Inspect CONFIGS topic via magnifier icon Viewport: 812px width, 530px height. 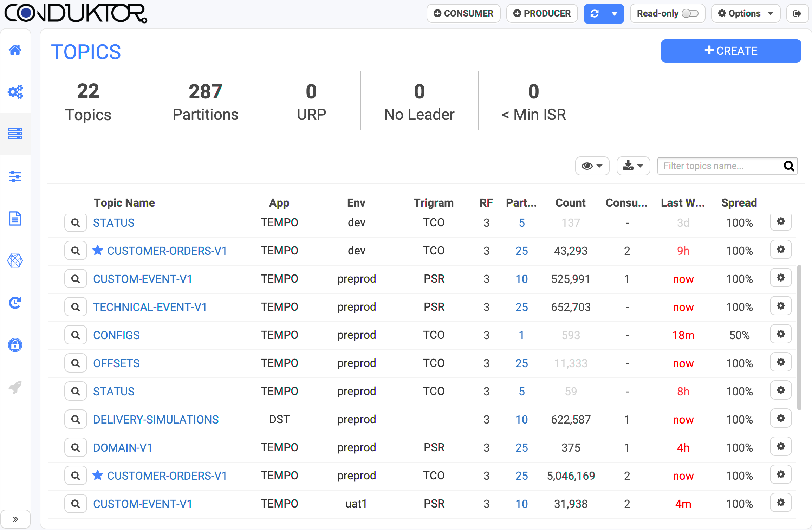(x=76, y=335)
